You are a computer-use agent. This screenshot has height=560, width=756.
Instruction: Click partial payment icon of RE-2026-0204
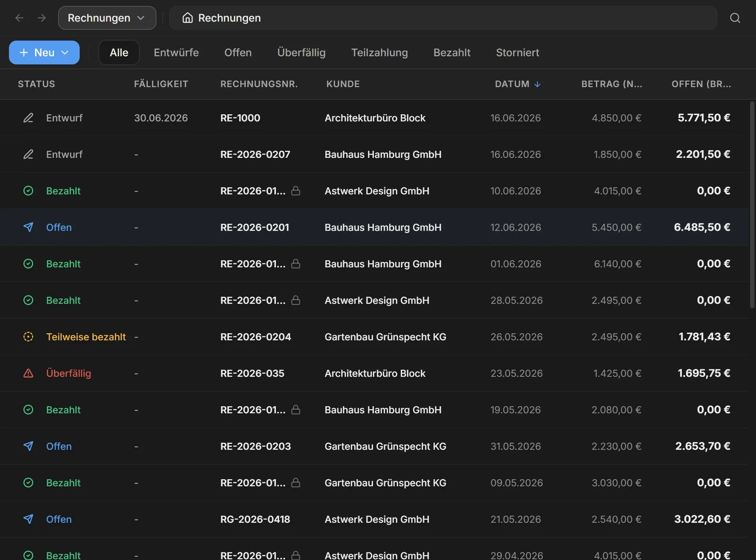pyautogui.click(x=28, y=336)
